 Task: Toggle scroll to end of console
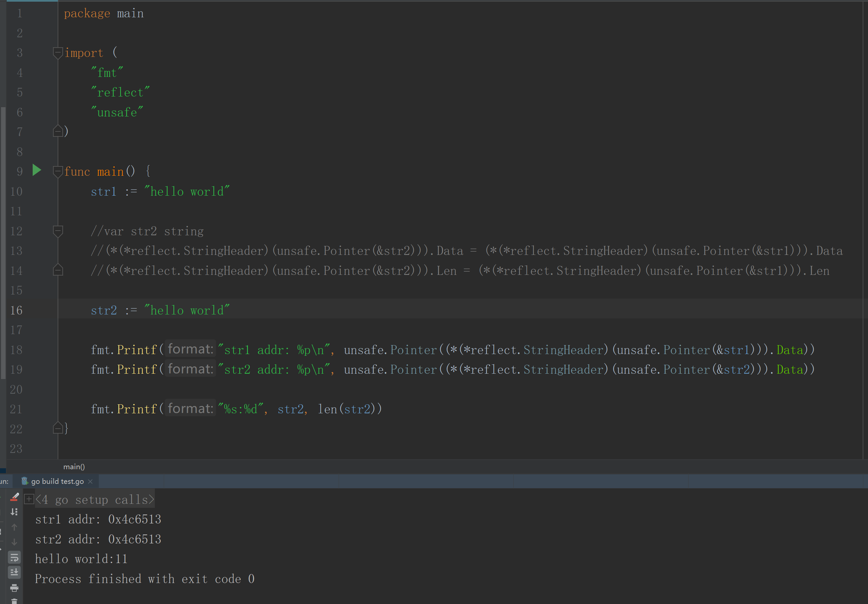tap(14, 572)
